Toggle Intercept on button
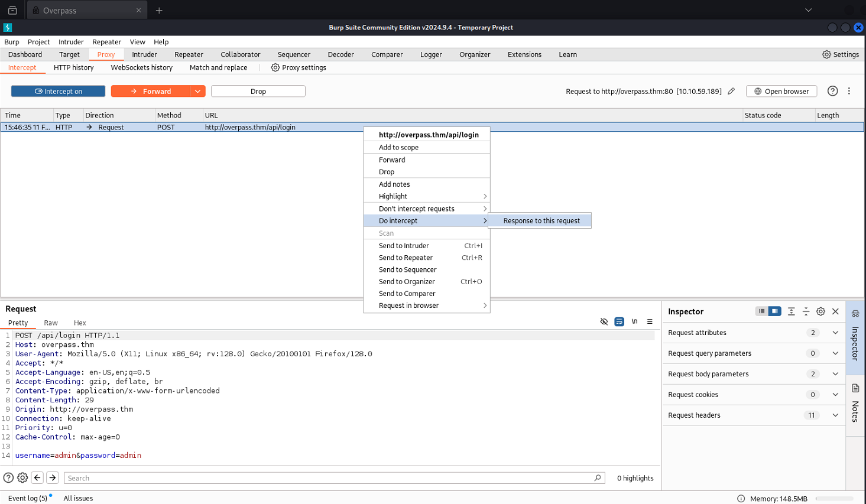Viewport: 866px width, 504px height. point(58,91)
